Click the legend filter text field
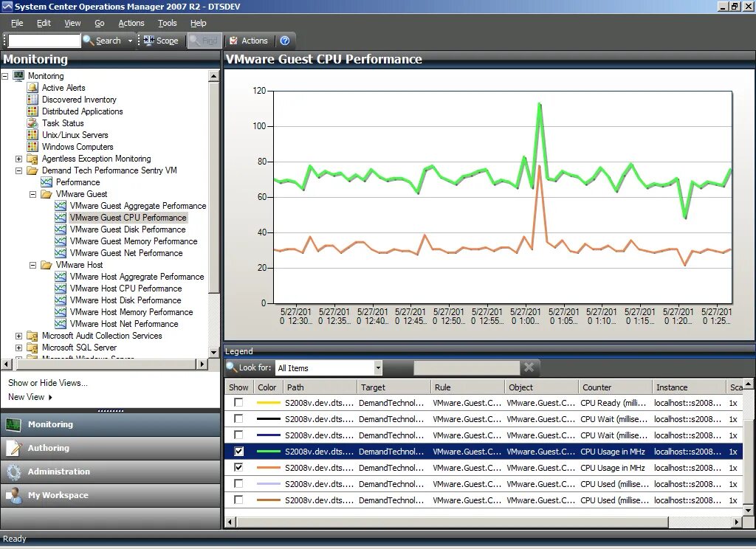The image size is (756, 549). [467, 367]
